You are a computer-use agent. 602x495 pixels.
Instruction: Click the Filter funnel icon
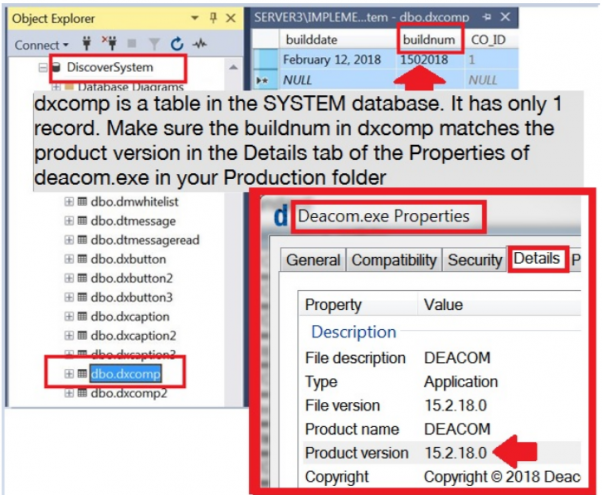[154, 44]
